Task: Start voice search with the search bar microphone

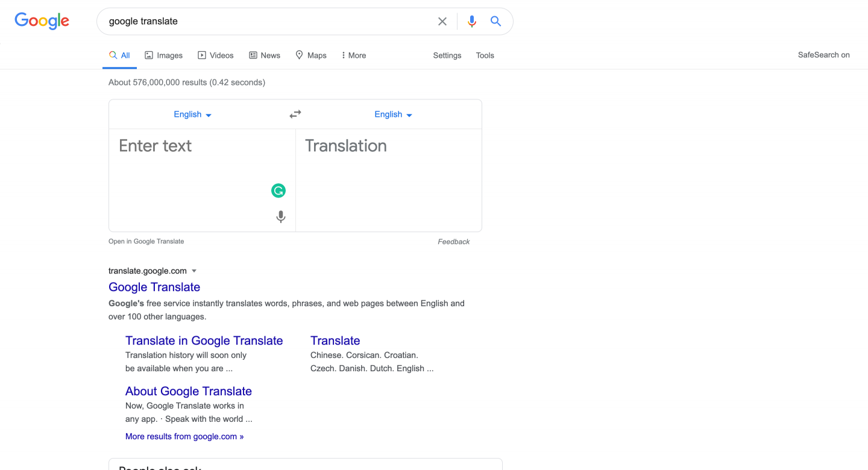Action: [x=472, y=22]
